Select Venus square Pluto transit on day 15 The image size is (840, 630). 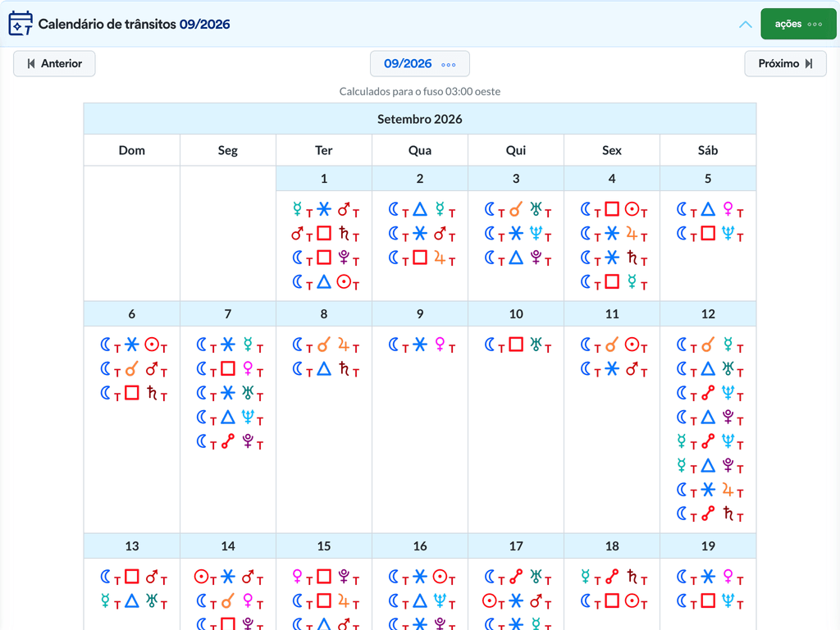(325, 577)
